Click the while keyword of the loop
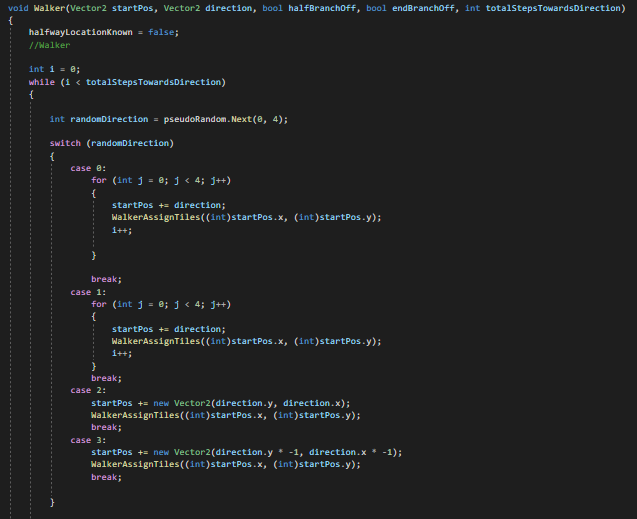 pyautogui.click(x=41, y=82)
